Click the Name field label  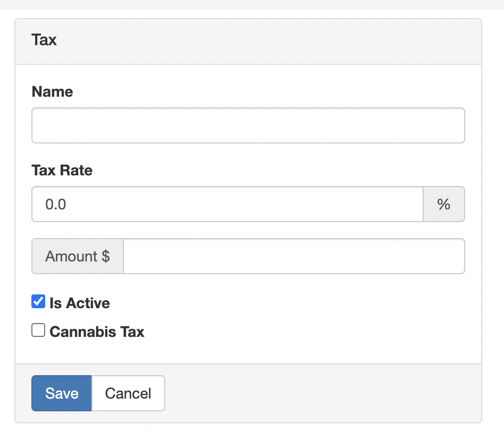tap(53, 91)
